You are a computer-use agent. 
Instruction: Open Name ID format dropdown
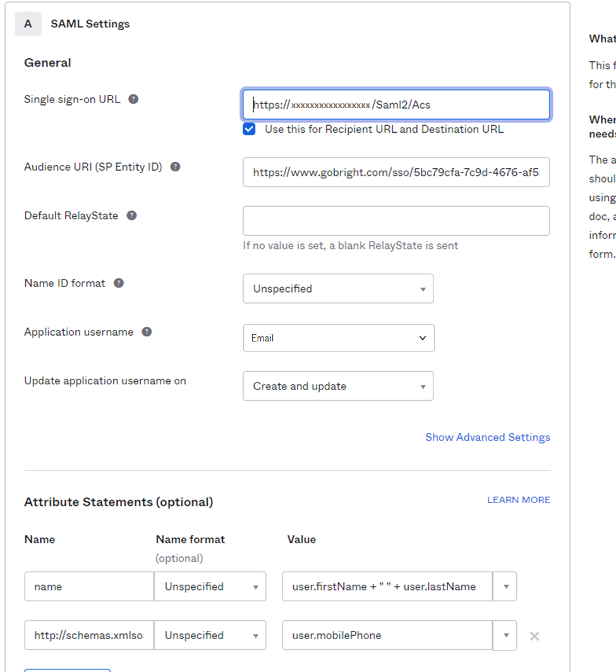[x=338, y=289]
